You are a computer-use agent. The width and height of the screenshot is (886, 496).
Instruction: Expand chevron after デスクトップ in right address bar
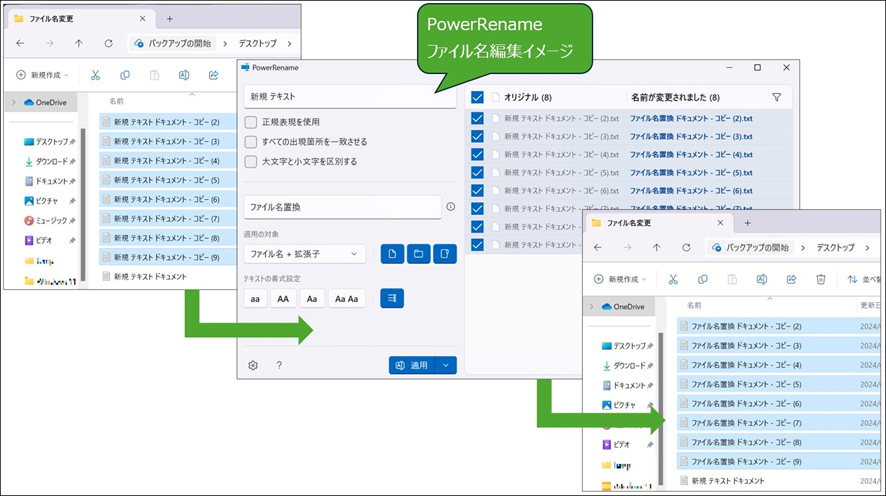pyautogui.click(x=867, y=247)
